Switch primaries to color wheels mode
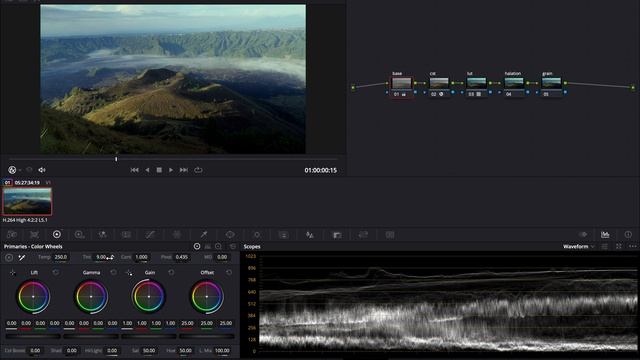This screenshot has height=360, width=640. (197, 246)
